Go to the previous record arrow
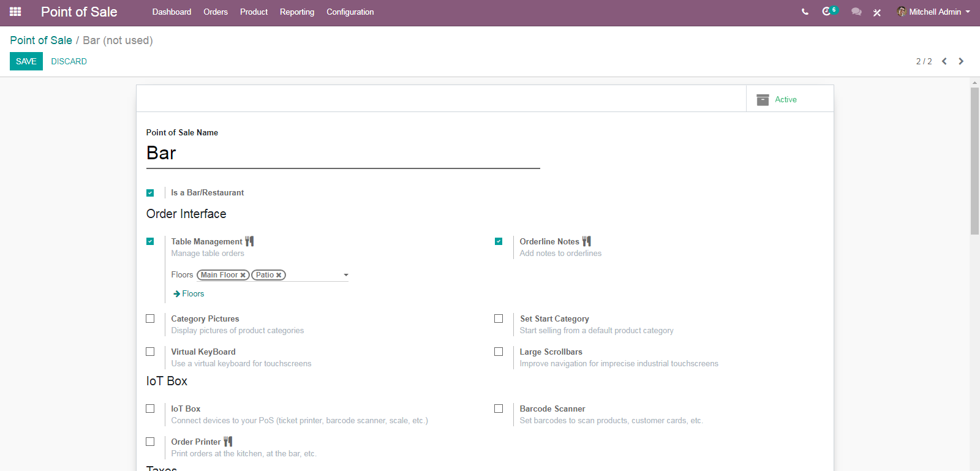This screenshot has height=471, width=980. [944, 61]
